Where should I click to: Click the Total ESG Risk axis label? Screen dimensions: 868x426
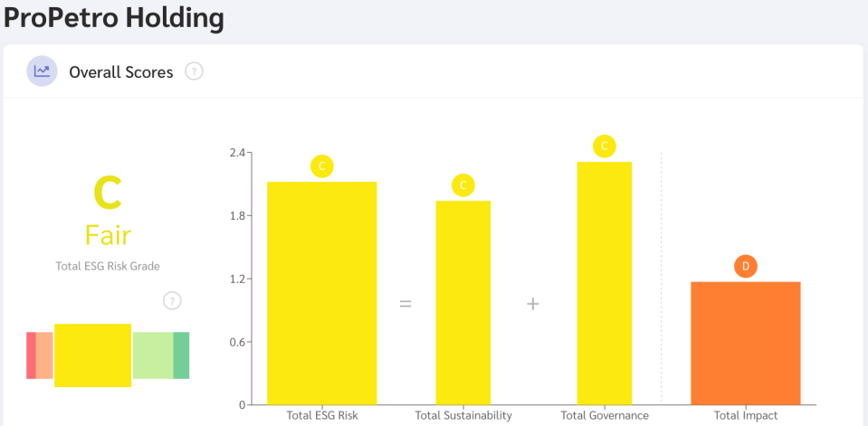coord(322,416)
